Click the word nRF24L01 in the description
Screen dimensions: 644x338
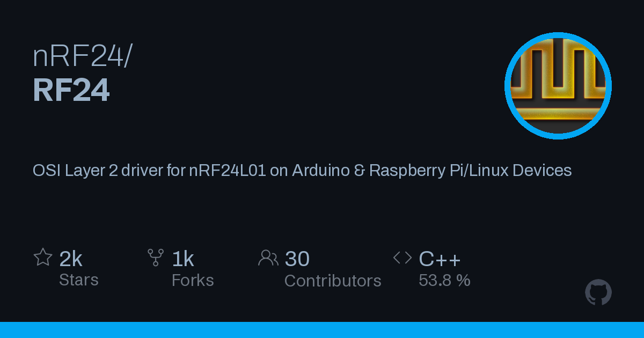click(x=228, y=171)
